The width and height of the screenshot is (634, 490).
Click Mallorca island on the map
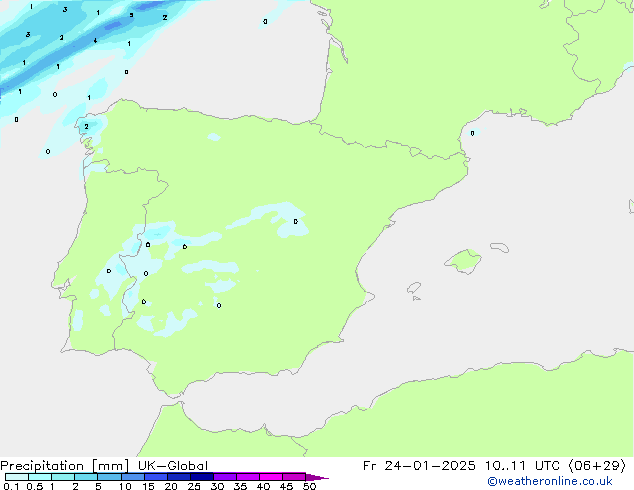click(x=464, y=261)
